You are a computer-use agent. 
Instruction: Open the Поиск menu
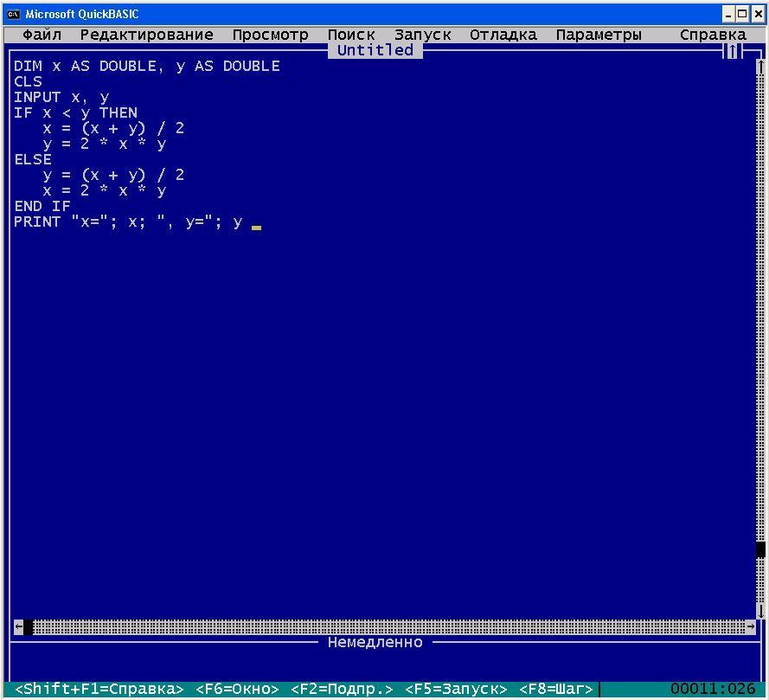point(351,35)
